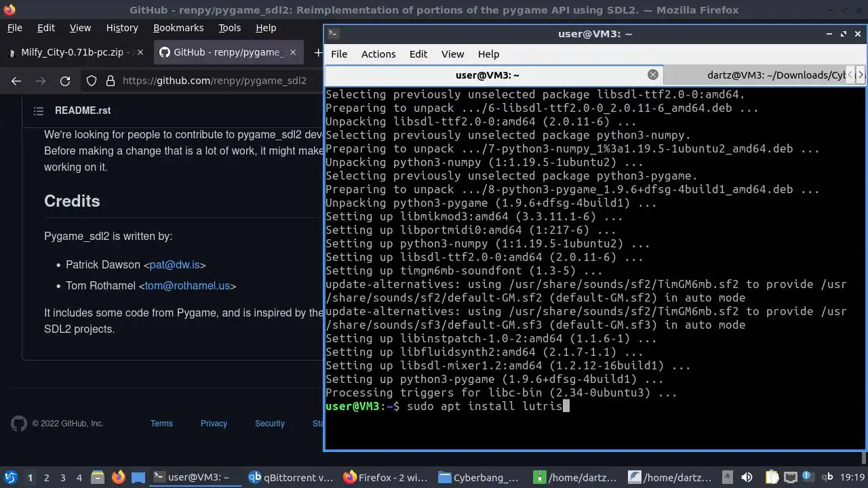The image size is (868, 488).
Task: Click the Credits heading in README
Action: tap(72, 201)
